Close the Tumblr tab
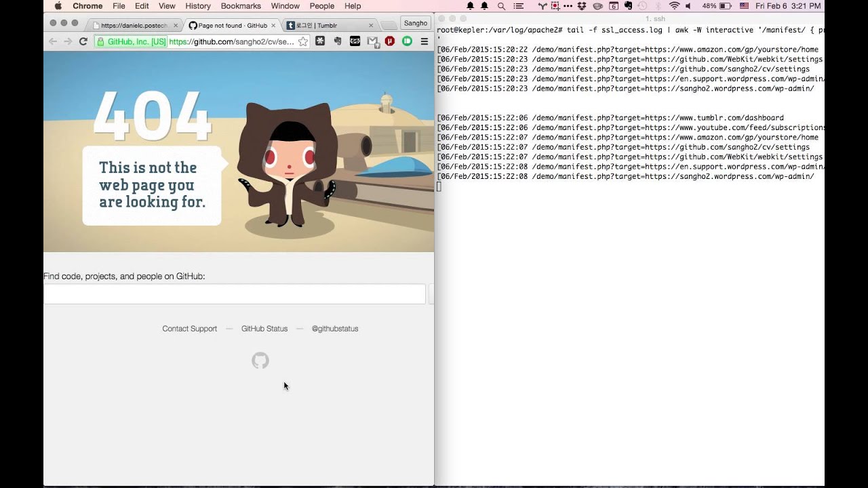Viewport: 868px width, 488px height. 371,25
